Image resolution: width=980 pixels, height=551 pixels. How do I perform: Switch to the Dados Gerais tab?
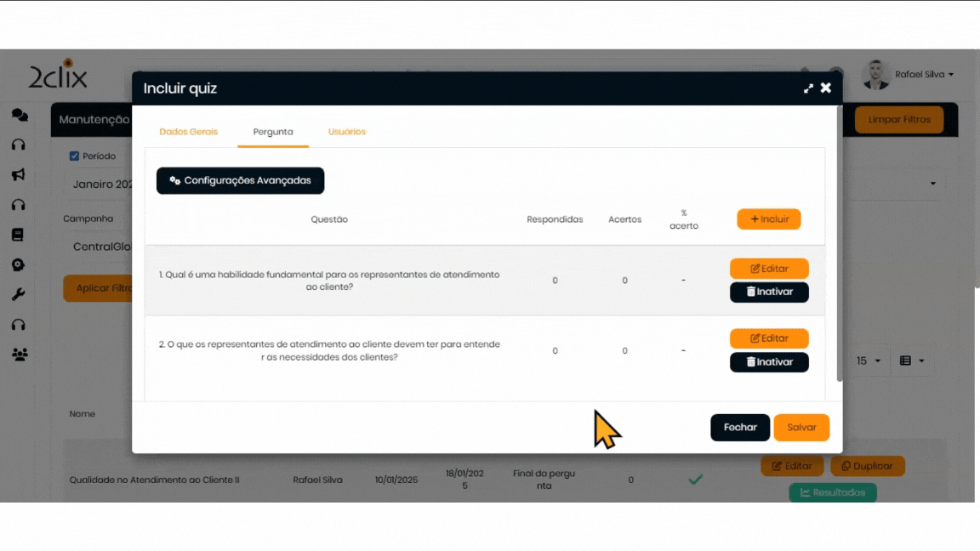pos(189,132)
